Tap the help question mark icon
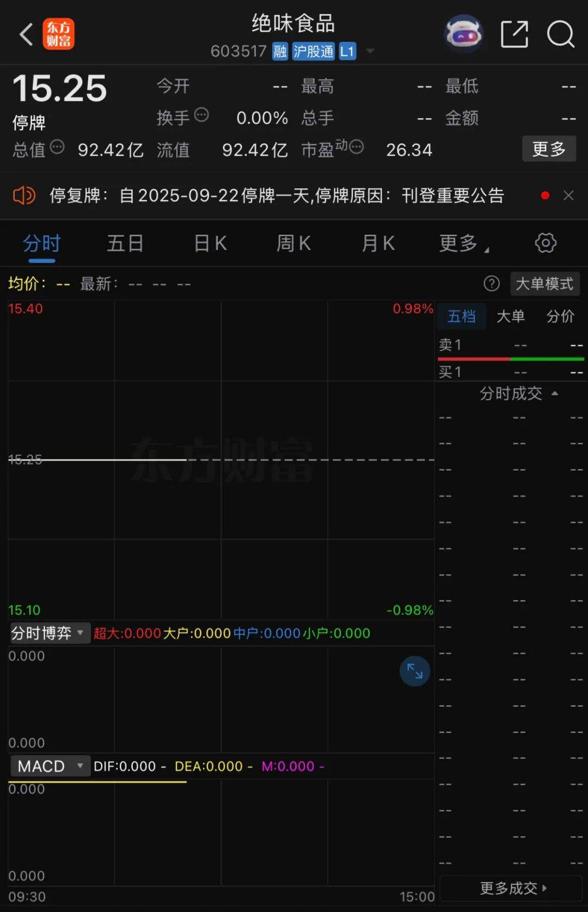Screen dimensions: 588x912 point(491,284)
